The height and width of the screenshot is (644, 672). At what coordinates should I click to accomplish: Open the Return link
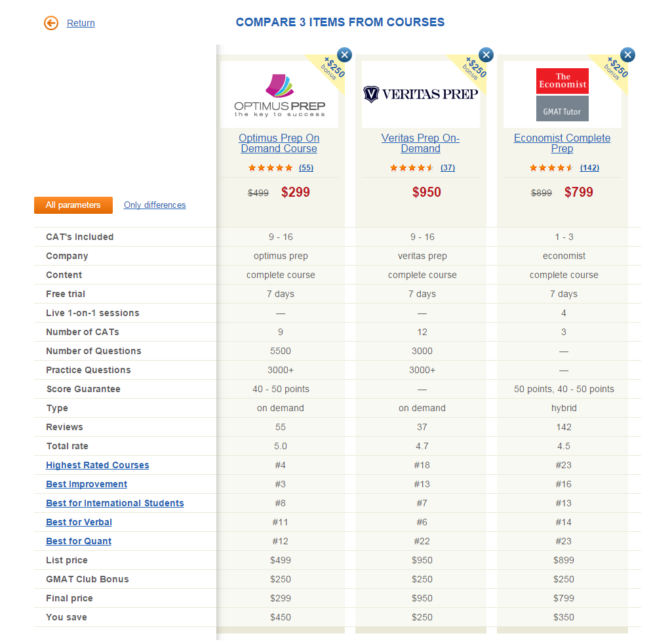point(81,23)
